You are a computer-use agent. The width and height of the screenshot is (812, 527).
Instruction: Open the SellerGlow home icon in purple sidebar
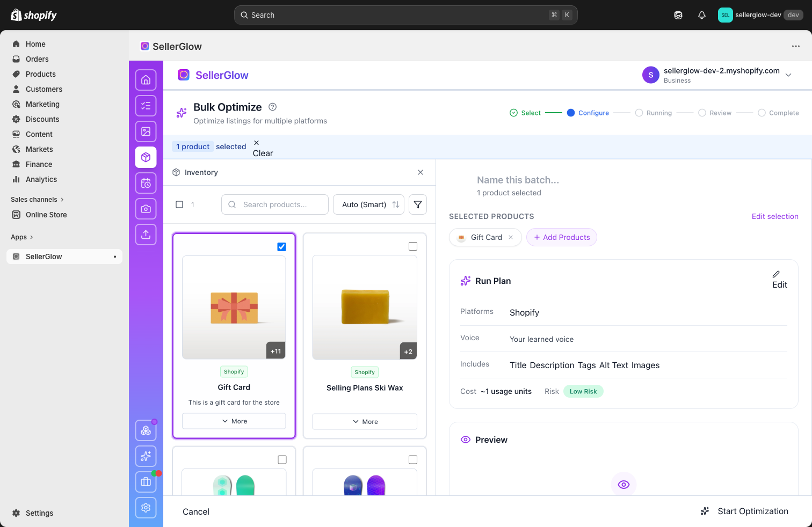coord(146,80)
